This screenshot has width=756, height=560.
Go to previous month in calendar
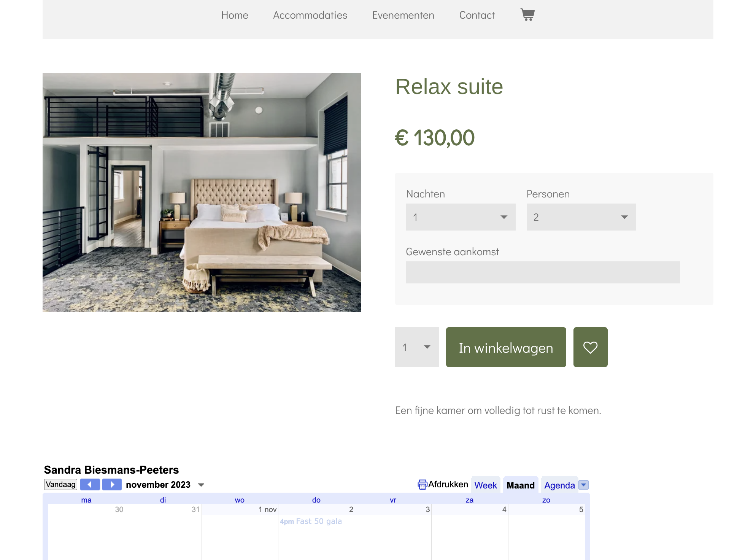90,484
